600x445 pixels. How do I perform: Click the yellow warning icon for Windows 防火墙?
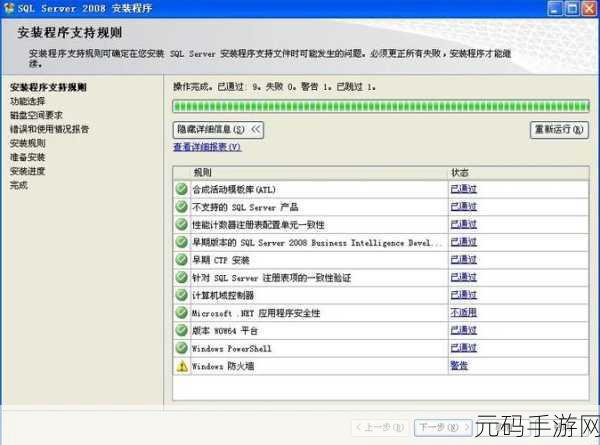point(182,366)
